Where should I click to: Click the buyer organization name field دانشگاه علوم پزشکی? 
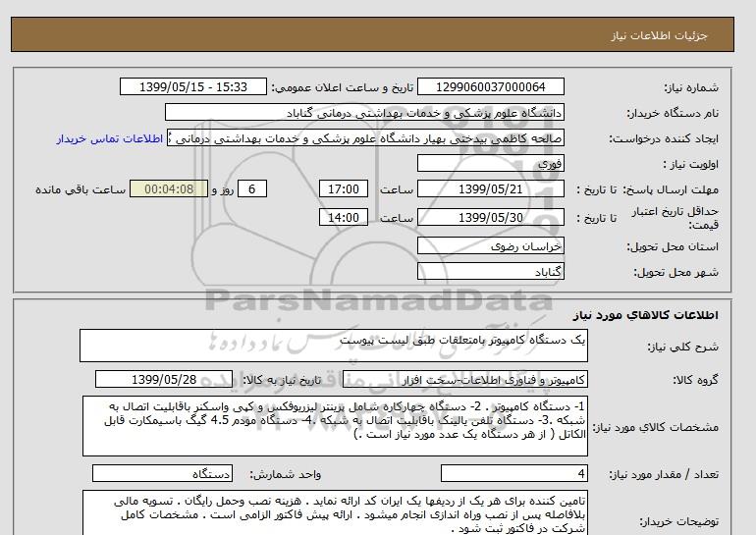pos(364,112)
